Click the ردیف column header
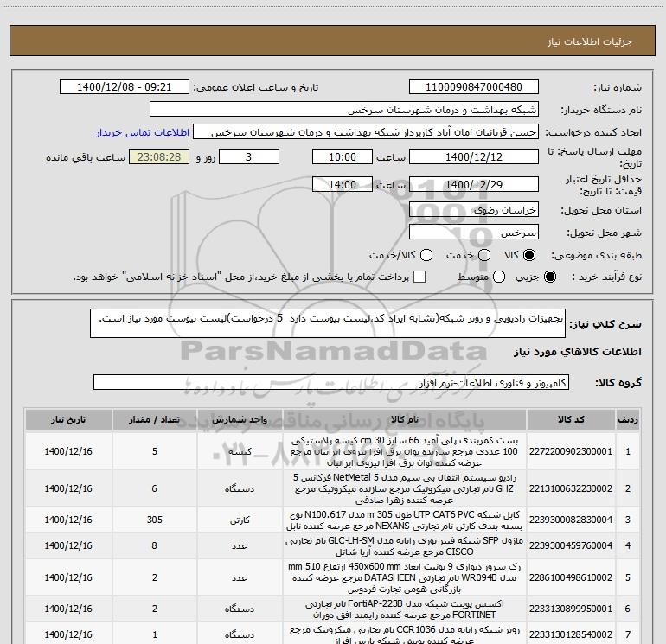 coord(628,420)
